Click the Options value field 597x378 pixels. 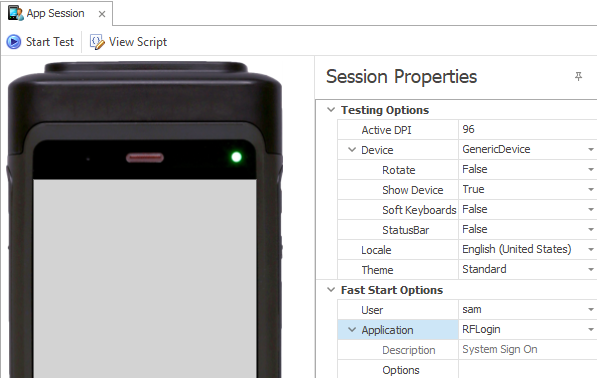click(x=528, y=369)
